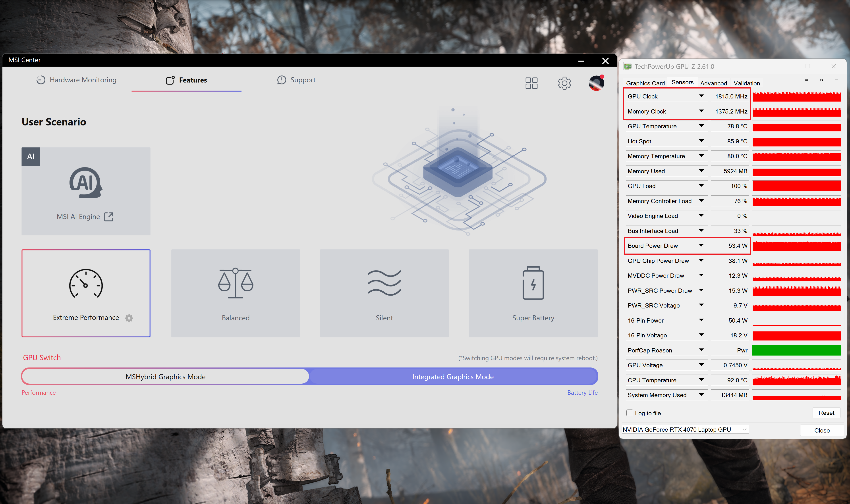Expand the Bus Interface Load dropdown
The image size is (850, 504).
coord(701,231)
